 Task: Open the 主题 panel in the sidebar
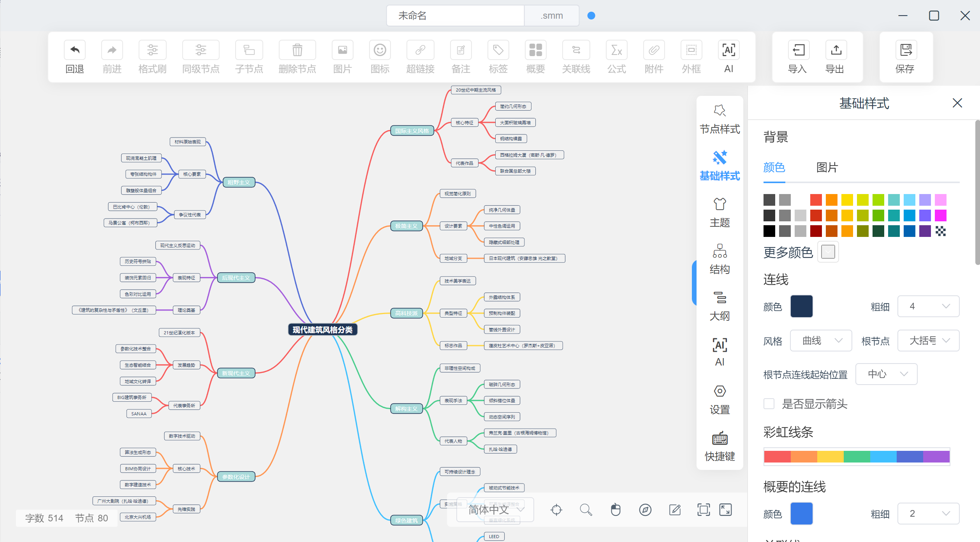719,212
